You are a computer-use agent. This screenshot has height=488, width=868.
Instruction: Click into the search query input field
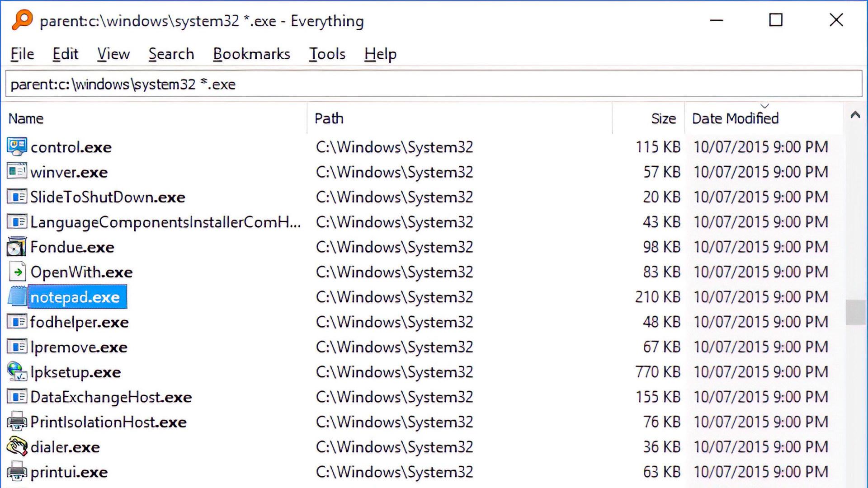434,84
